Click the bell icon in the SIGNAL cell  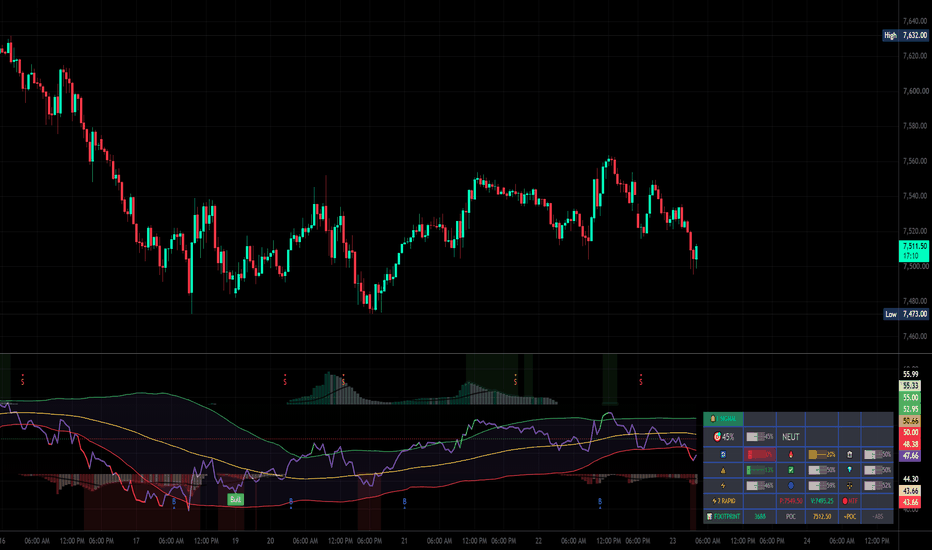click(x=713, y=419)
